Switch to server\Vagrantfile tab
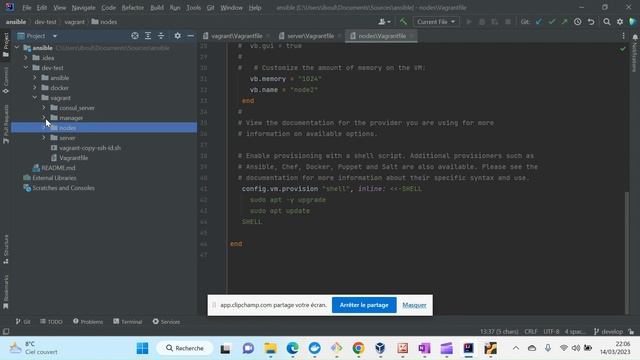The height and width of the screenshot is (360, 640). [x=310, y=36]
